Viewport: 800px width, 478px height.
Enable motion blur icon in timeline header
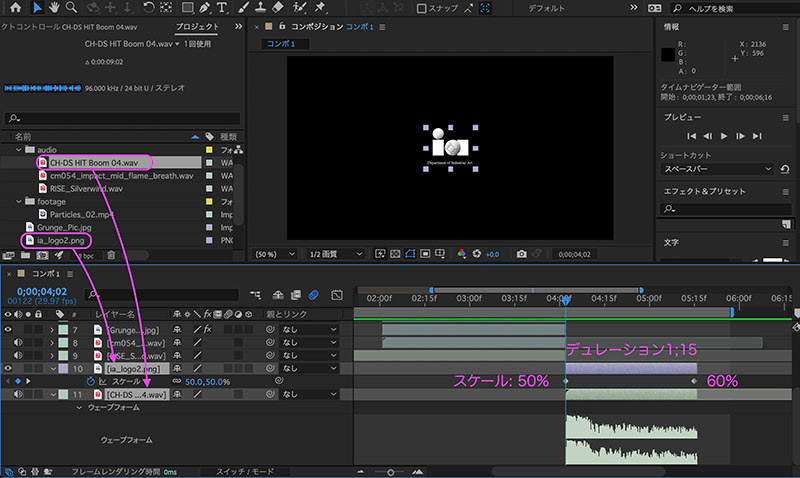tap(313, 295)
